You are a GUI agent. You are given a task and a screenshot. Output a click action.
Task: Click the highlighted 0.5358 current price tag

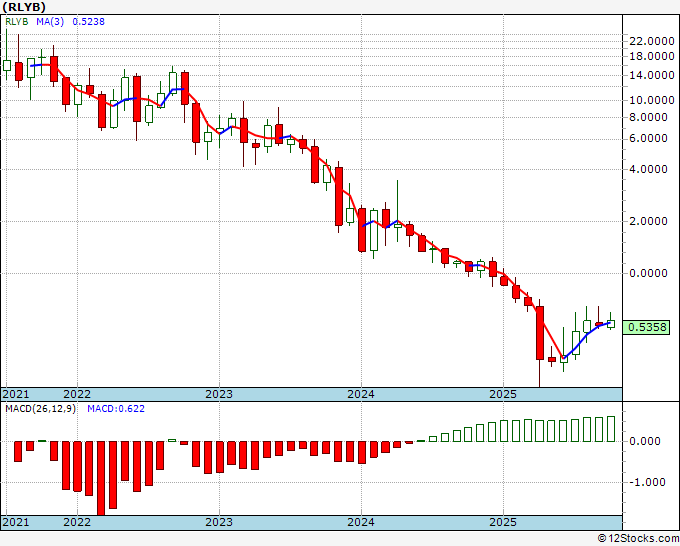[646, 327]
